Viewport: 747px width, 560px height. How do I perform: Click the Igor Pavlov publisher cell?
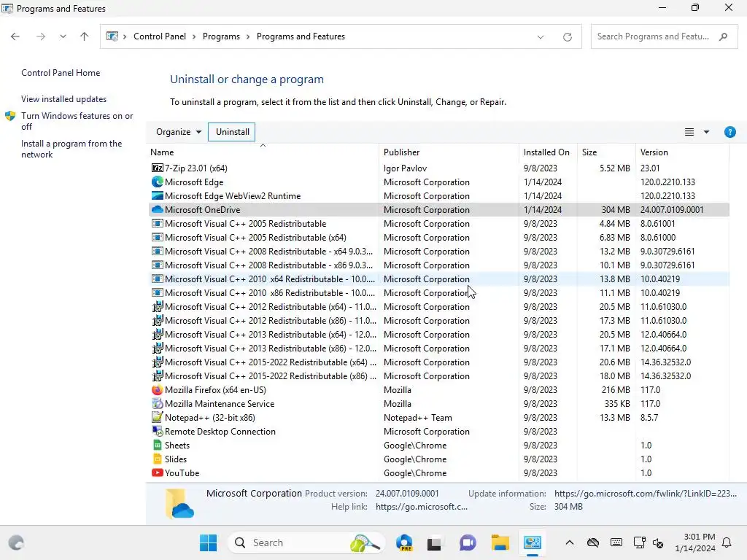tap(405, 168)
